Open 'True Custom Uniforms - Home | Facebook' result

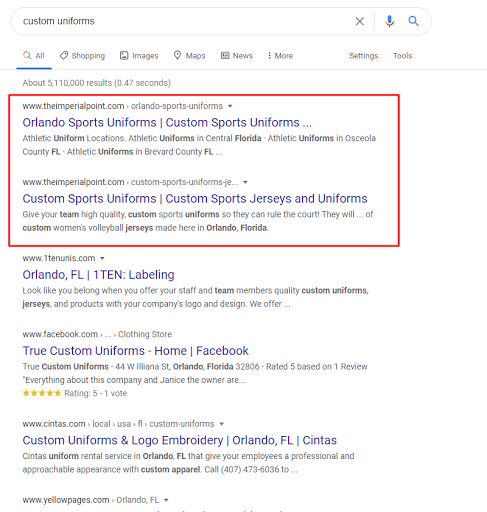(135, 351)
